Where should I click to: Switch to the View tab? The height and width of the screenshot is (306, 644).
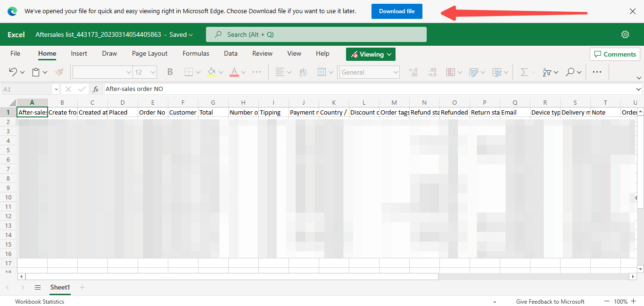click(x=294, y=54)
